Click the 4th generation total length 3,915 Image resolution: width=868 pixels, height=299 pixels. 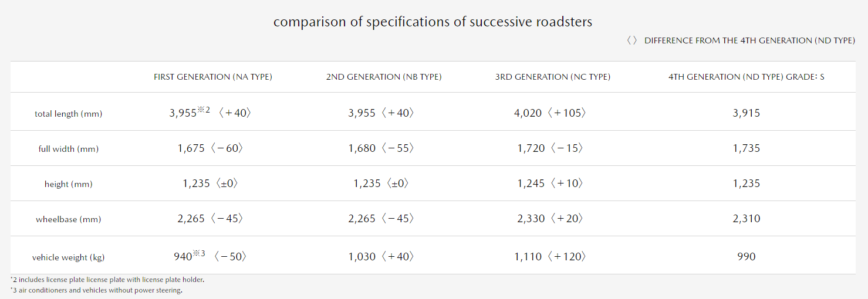(746, 113)
